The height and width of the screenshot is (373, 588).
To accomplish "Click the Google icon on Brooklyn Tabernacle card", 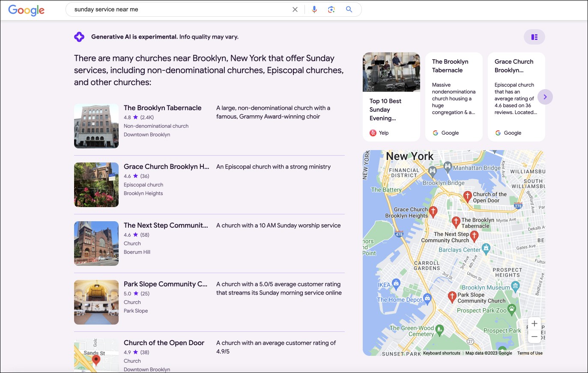I will coord(436,133).
